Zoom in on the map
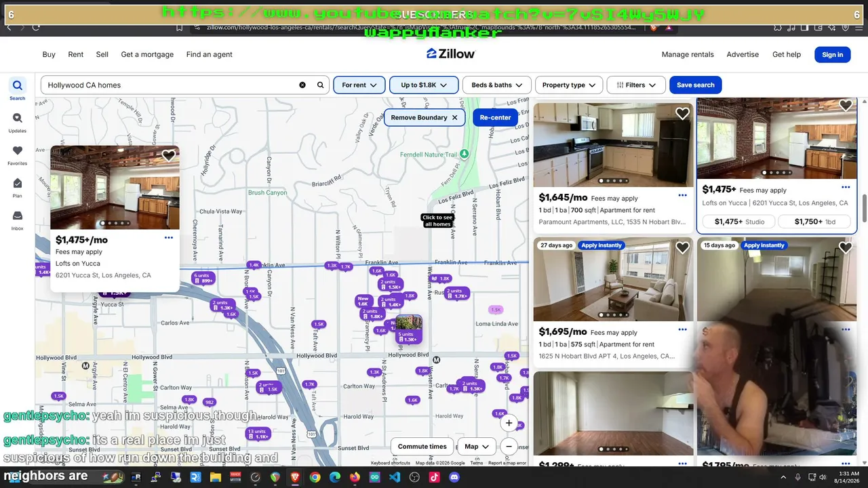Image resolution: width=868 pixels, height=488 pixels. (x=509, y=423)
